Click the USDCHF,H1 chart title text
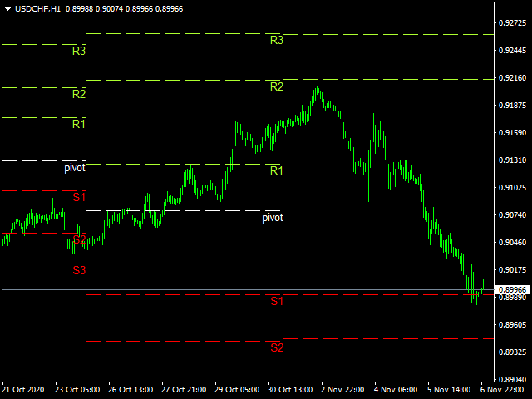The width and height of the screenshot is (532, 399). click(x=37, y=9)
